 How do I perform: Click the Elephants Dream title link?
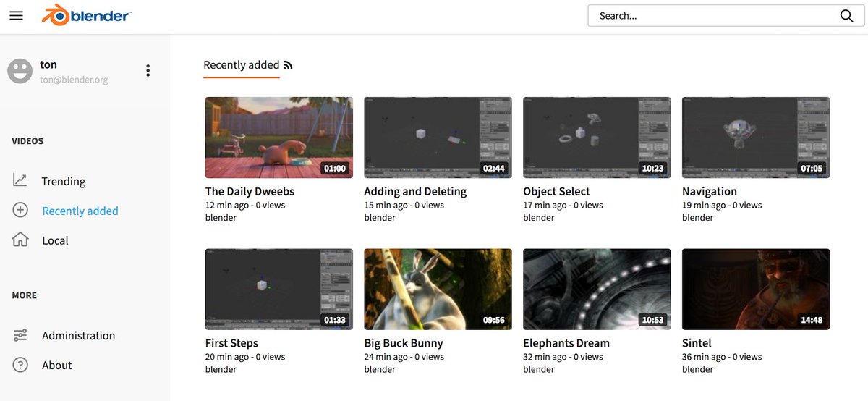point(566,343)
